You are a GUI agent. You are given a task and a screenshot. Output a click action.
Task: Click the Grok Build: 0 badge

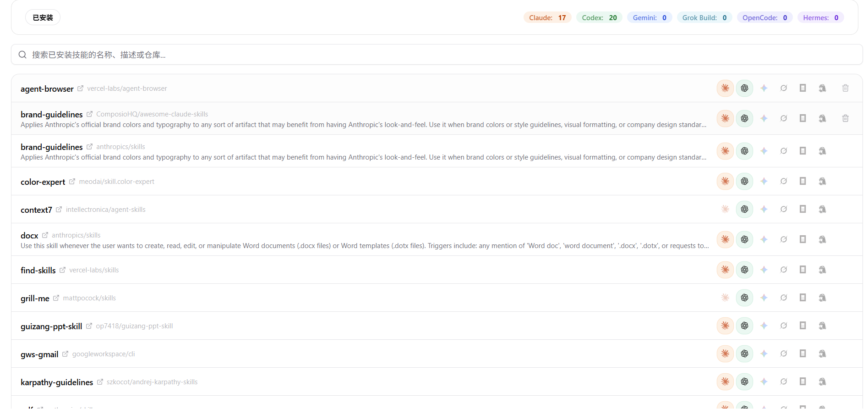click(x=704, y=17)
